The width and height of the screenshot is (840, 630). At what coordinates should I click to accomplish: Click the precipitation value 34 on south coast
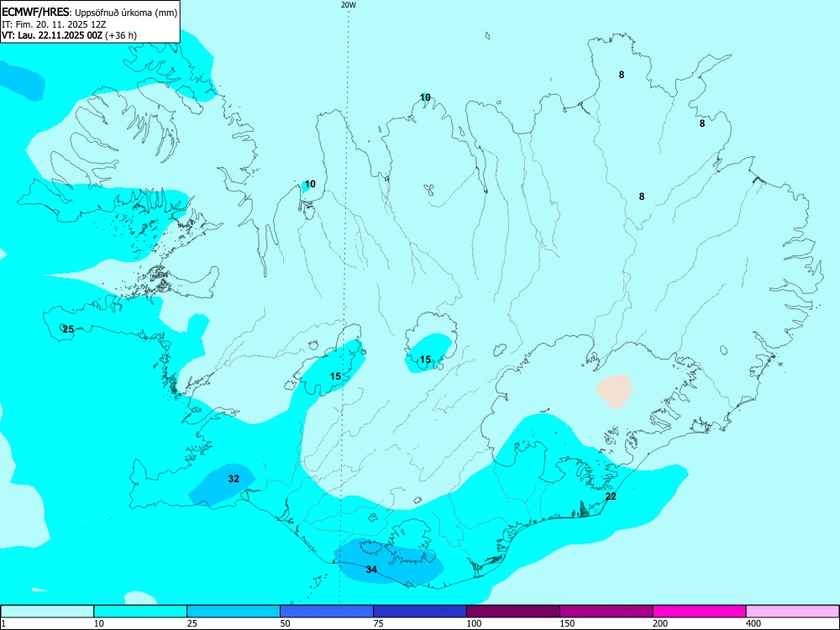(371, 570)
